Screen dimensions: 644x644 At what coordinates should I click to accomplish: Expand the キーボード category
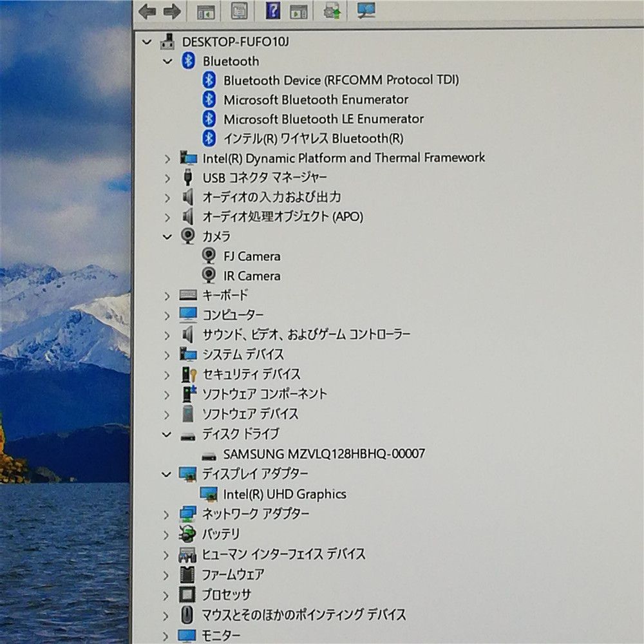pos(167,296)
